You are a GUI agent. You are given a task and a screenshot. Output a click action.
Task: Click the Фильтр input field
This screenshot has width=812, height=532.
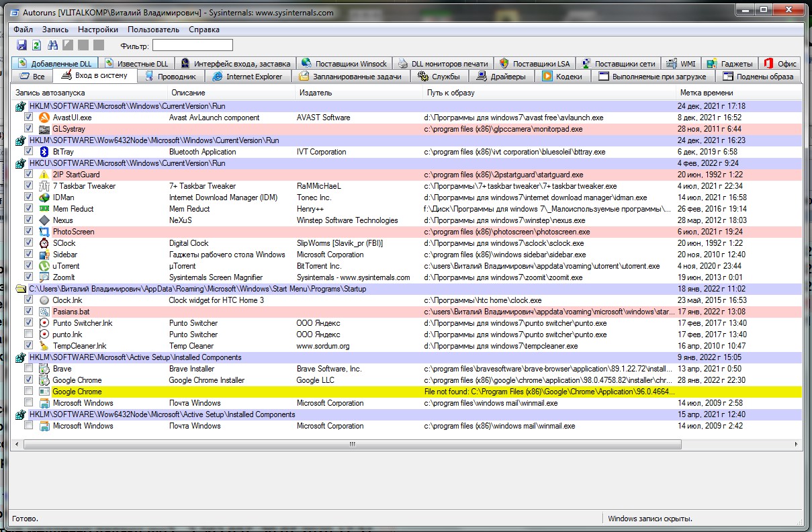[193, 45]
